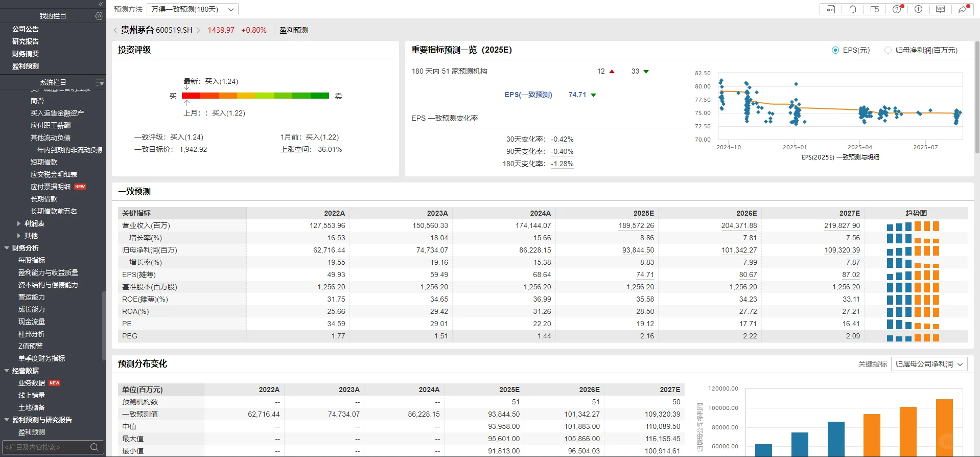Click the PEG trend mini chart
Image resolution: width=980 pixels, height=457 pixels.
pyautogui.click(x=913, y=336)
